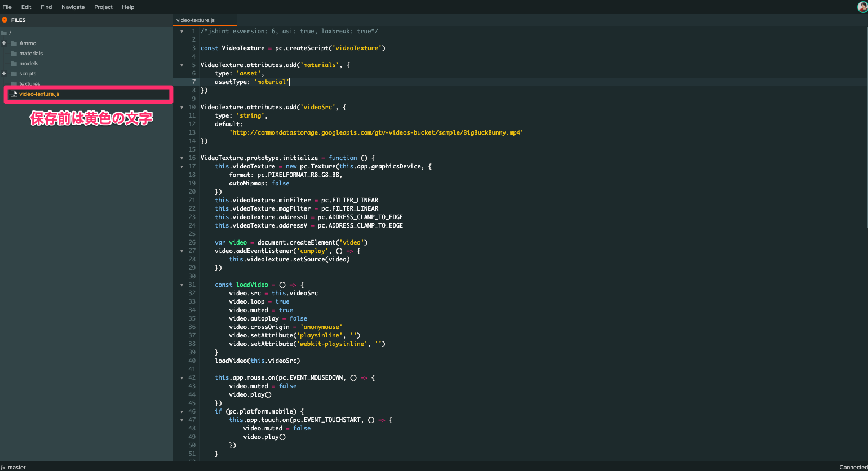Click the scripts folder icon

pos(14,74)
